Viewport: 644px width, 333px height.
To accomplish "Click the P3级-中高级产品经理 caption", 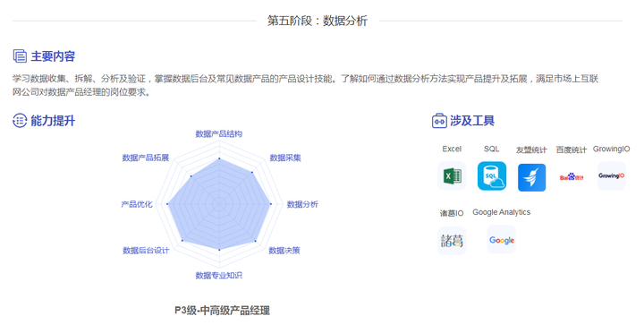I will coord(222,311).
